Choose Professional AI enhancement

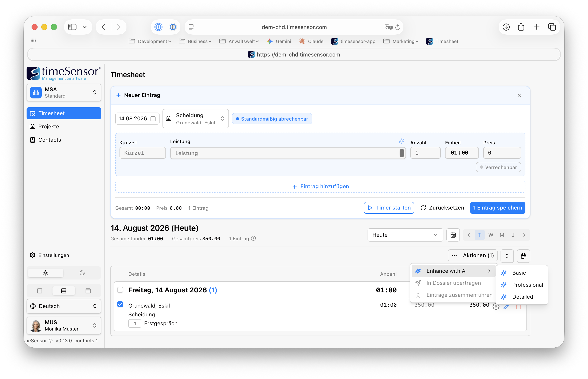[522, 285]
